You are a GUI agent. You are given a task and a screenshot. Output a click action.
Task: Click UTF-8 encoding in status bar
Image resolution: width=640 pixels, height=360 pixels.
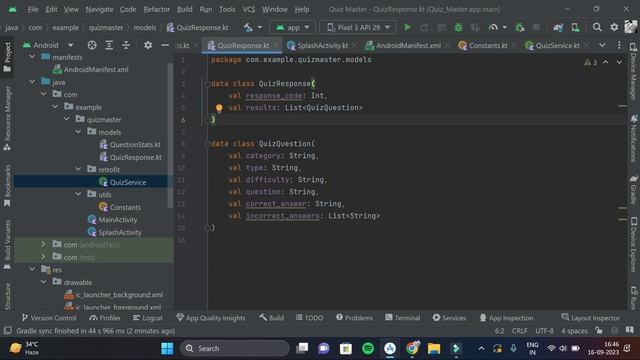(544, 331)
